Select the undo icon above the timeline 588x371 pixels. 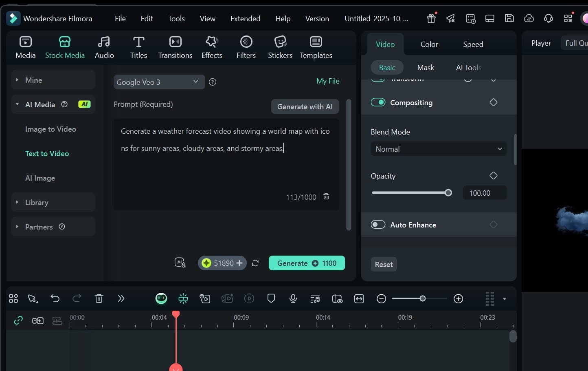55,298
